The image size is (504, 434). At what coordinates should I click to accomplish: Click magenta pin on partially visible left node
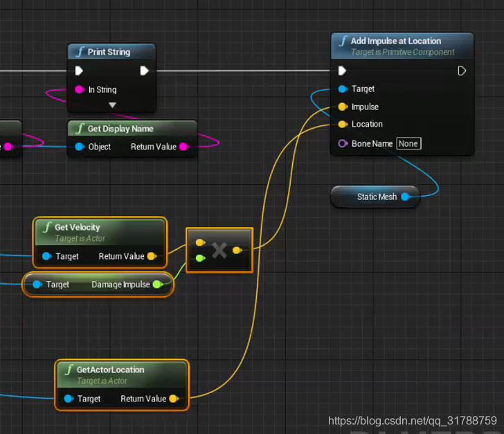click(8, 147)
